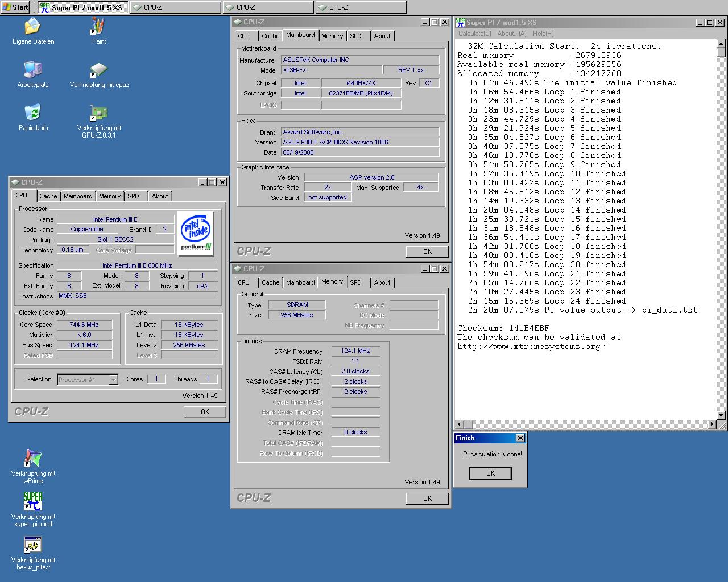Open About tab in CPU window

(160, 196)
